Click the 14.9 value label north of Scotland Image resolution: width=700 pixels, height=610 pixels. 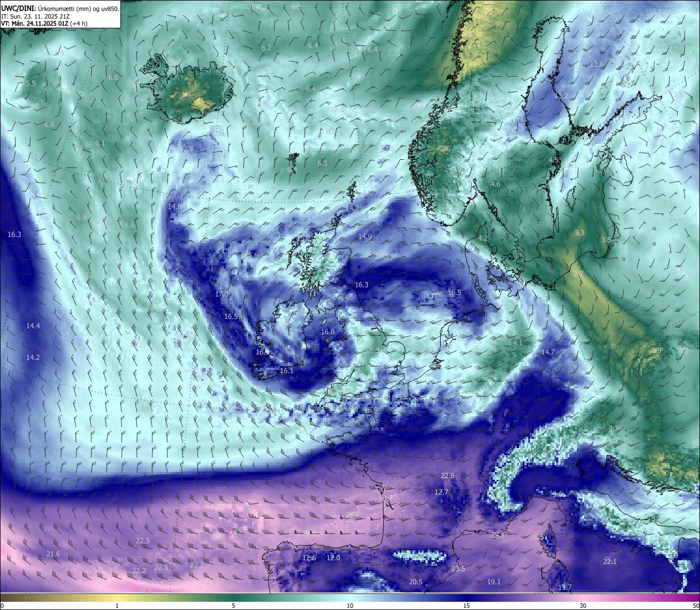(365, 236)
